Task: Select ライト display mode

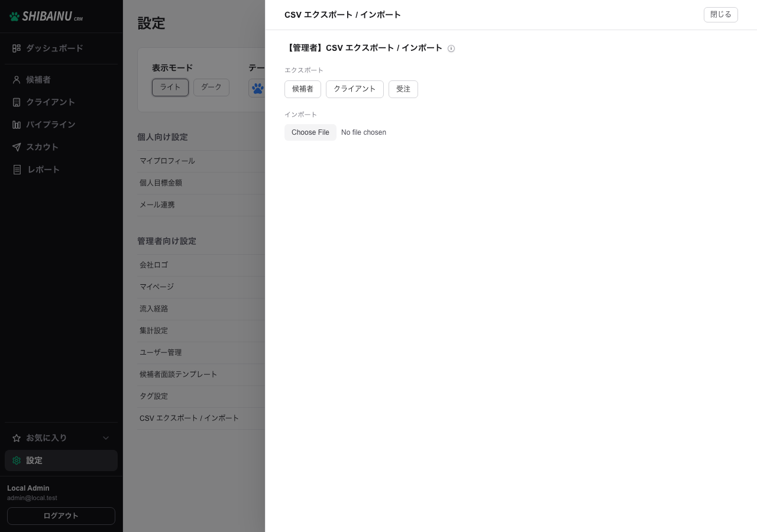Action: (x=170, y=87)
